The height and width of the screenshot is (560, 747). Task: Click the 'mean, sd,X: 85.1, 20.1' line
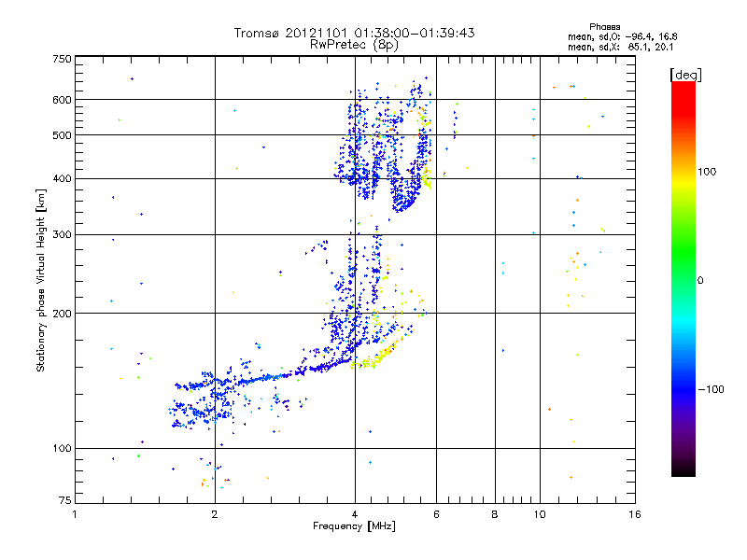coord(620,47)
